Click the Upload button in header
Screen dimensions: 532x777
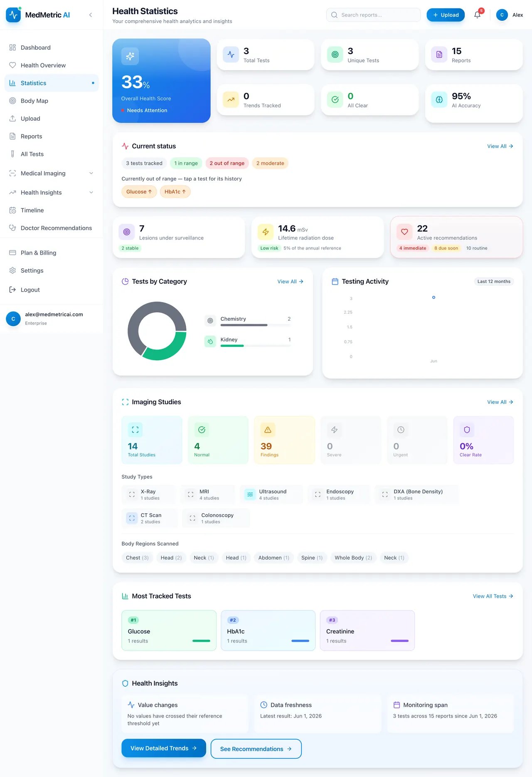446,15
